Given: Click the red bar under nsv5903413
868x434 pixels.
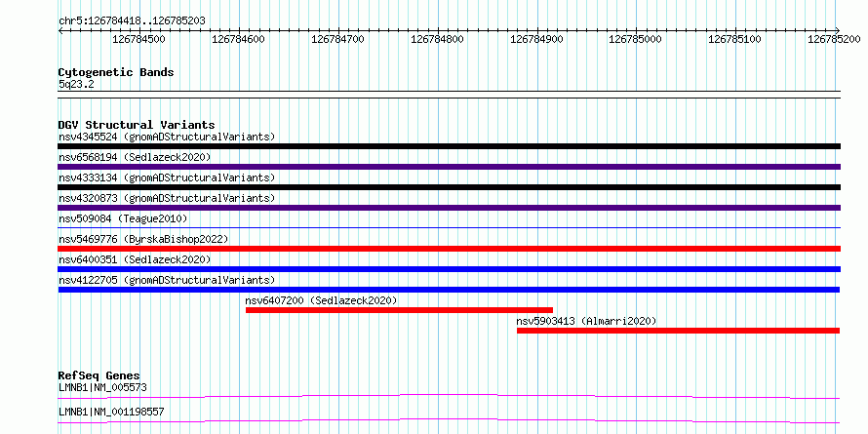Looking at the screenshot, I should (x=678, y=331).
